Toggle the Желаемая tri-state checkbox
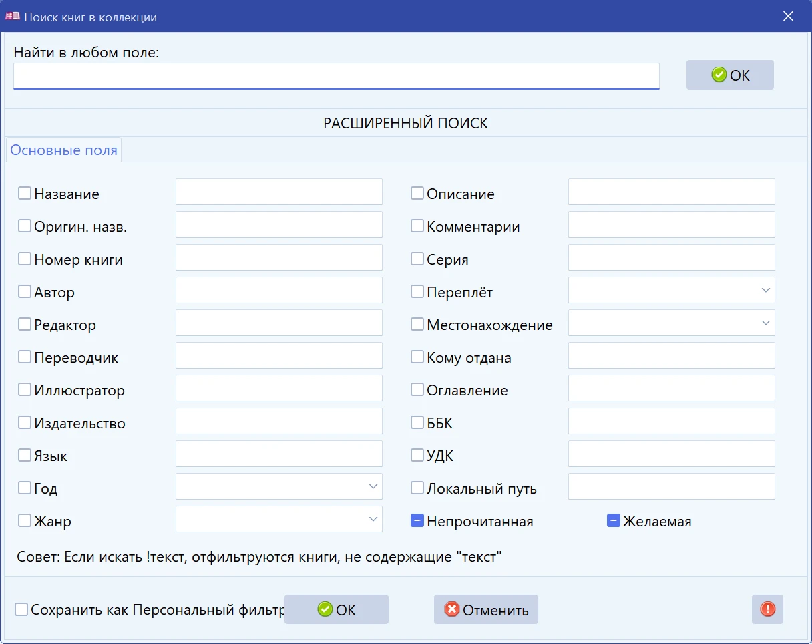Viewport: 812px width, 644px height. 614,521
